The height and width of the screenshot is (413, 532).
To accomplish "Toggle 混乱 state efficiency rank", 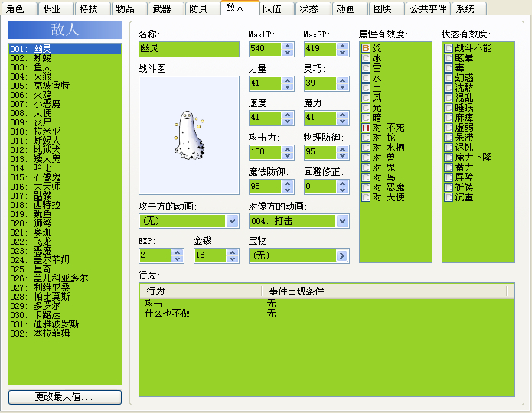I will click(x=449, y=98).
